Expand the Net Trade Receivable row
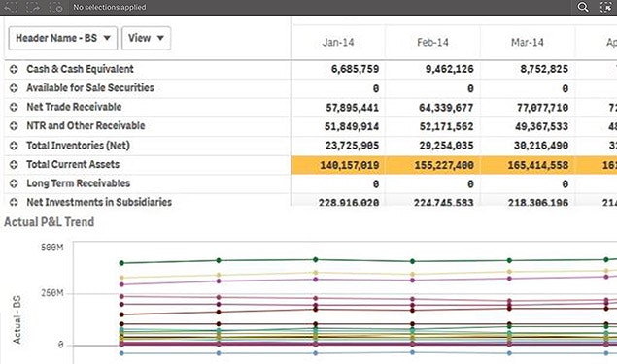The image size is (617, 364). (x=14, y=107)
